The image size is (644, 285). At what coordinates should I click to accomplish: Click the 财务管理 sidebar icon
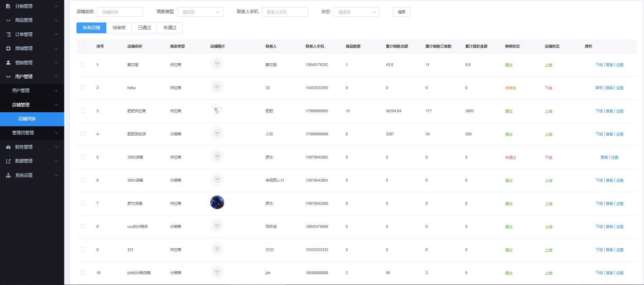(x=8, y=147)
